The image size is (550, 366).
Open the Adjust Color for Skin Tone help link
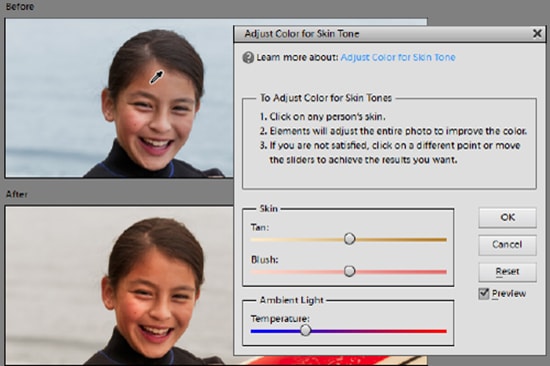pyautogui.click(x=398, y=57)
